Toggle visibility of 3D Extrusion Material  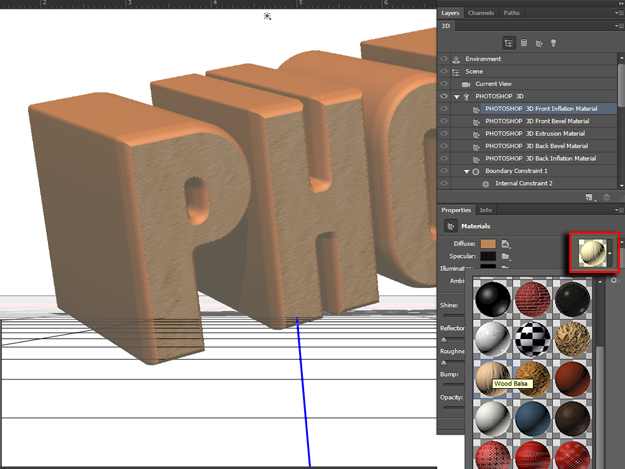pyautogui.click(x=445, y=133)
